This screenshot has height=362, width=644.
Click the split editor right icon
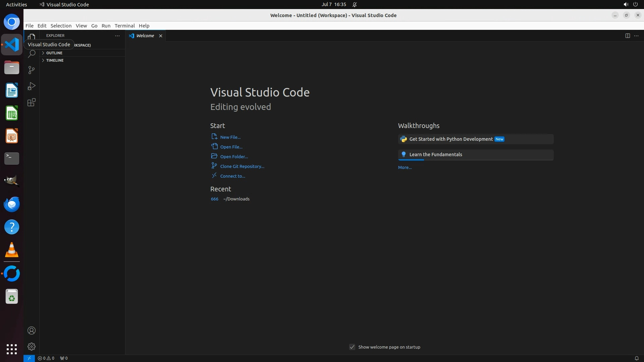click(628, 36)
